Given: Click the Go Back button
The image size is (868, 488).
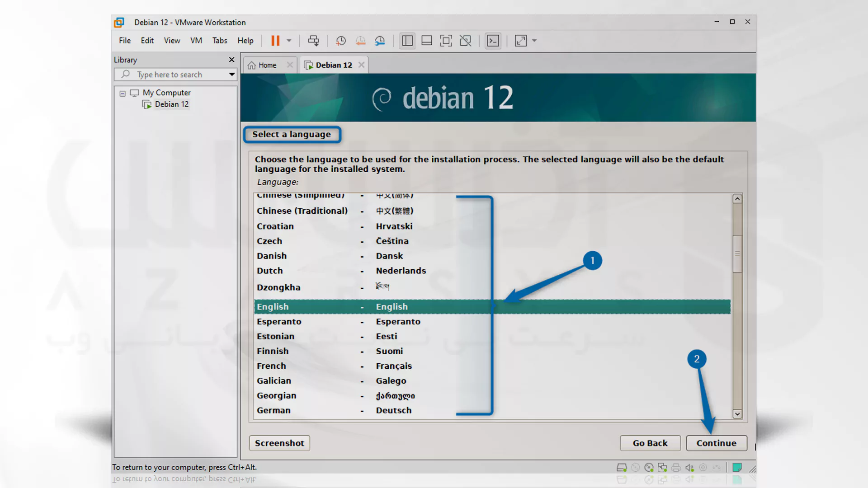Looking at the screenshot, I should click(650, 443).
